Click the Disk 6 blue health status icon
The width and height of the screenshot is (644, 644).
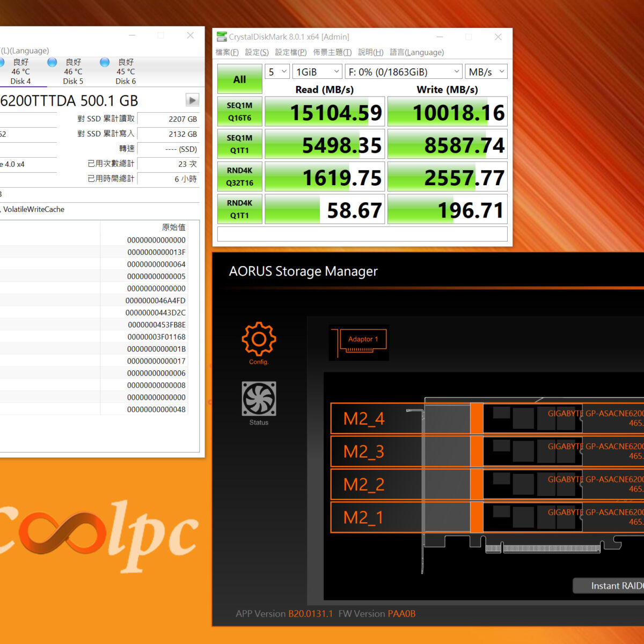pos(105,62)
